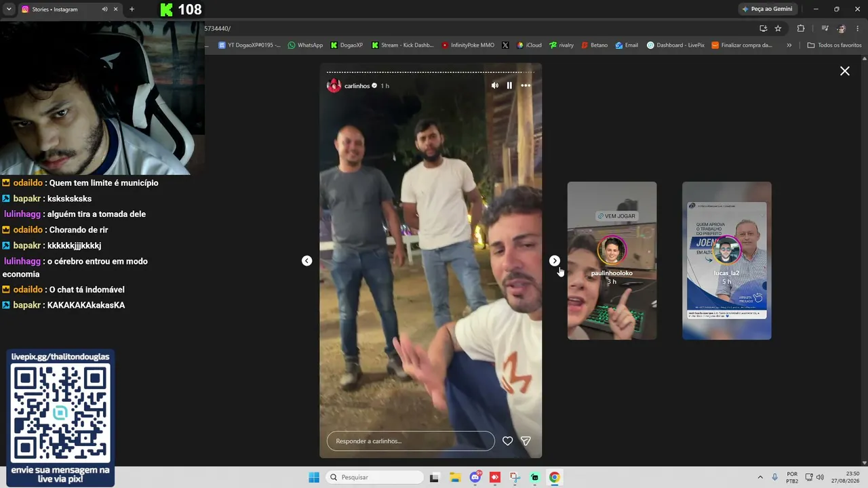This screenshot has width=868, height=488.
Task: Share the story via paper plane icon
Action: 526,441
